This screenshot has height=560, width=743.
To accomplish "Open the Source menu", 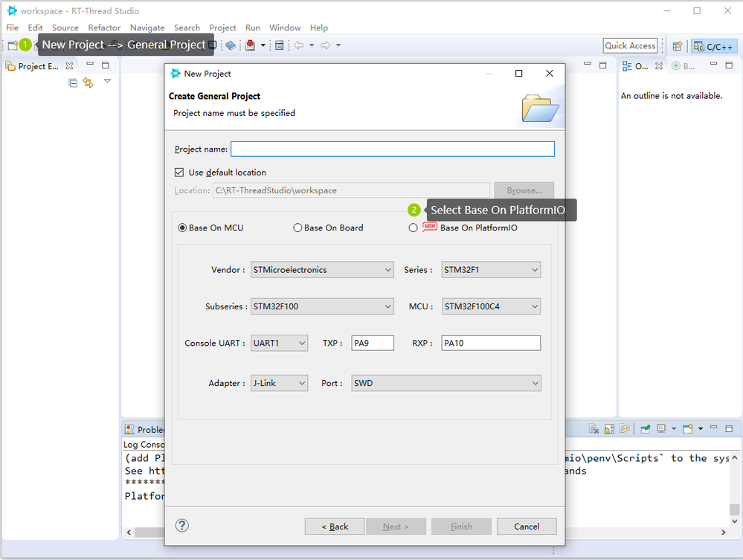I will pos(65,28).
